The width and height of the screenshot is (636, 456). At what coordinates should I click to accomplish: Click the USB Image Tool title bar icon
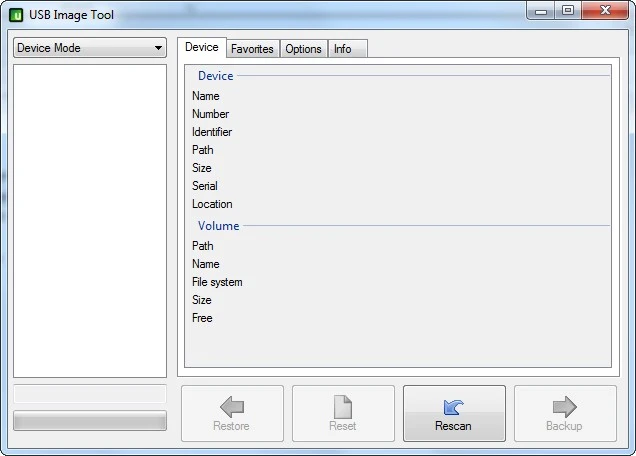coord(16,15)
